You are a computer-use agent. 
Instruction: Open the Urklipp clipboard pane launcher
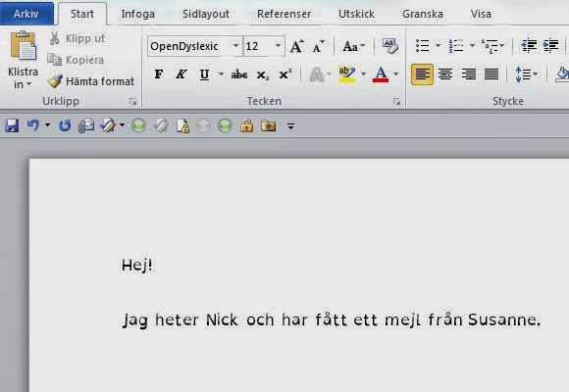[x=132, y=102]
